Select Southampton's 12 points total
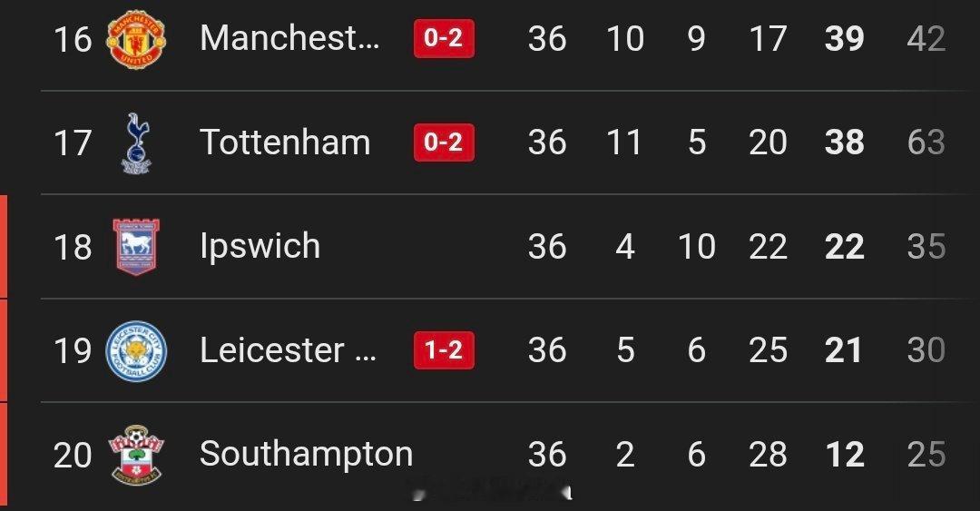980x511 pixels. point(845,454)
